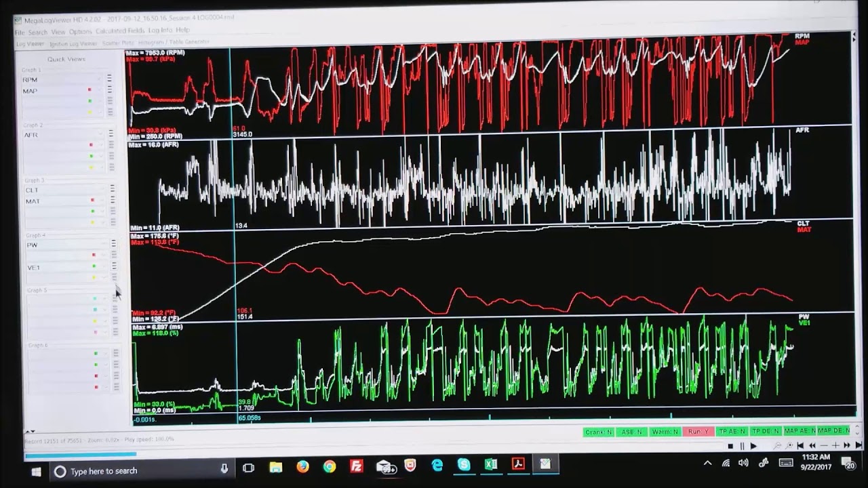
Task: Open File Explorer from the taskbar
Action: (275, 467)
